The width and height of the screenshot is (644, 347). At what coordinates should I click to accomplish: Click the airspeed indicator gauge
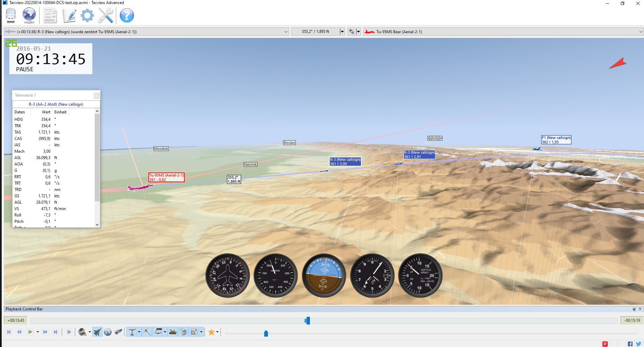coord(276,276)
